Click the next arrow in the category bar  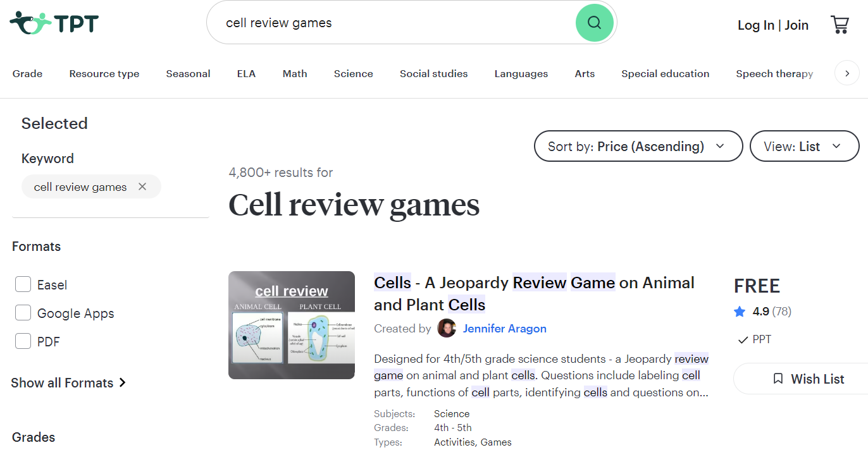click(x=846, y=73)
